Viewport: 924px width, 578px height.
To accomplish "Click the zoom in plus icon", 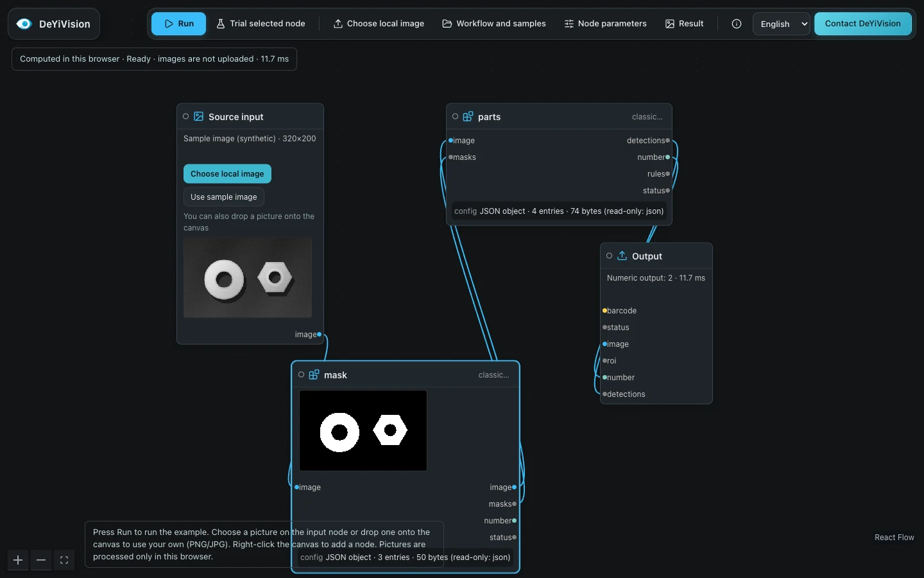I will 18,560.
